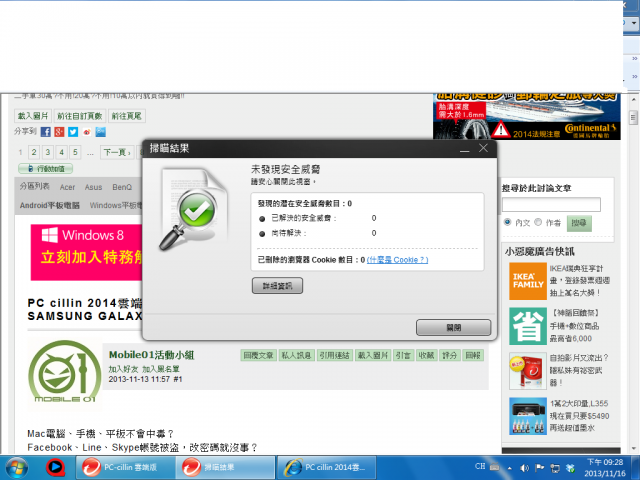Go to page 4

pos(62,152)
